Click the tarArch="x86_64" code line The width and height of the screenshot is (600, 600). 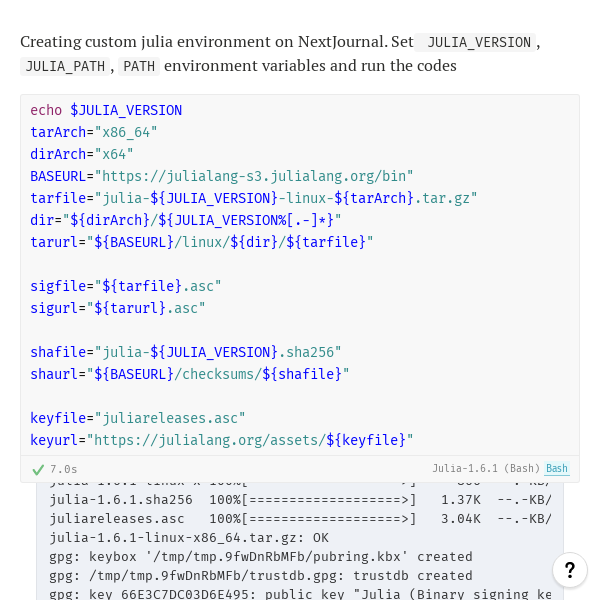coord(94,132)
